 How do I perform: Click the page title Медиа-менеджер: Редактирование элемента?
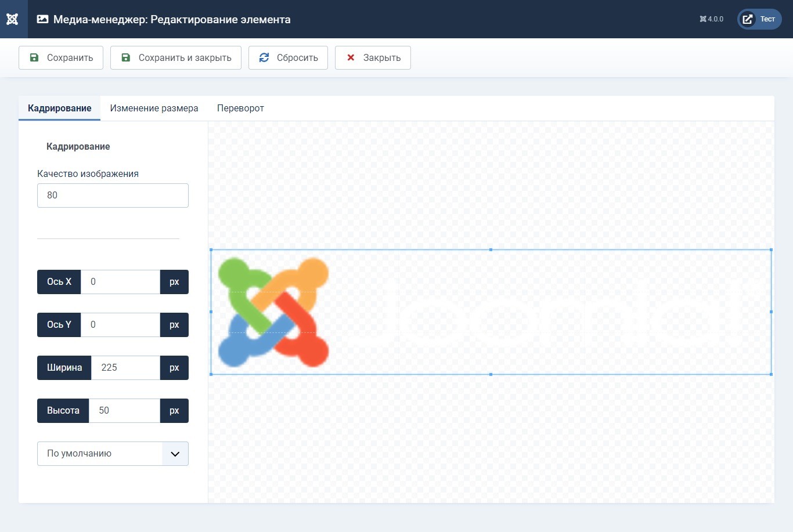click(x=172, y=19)
